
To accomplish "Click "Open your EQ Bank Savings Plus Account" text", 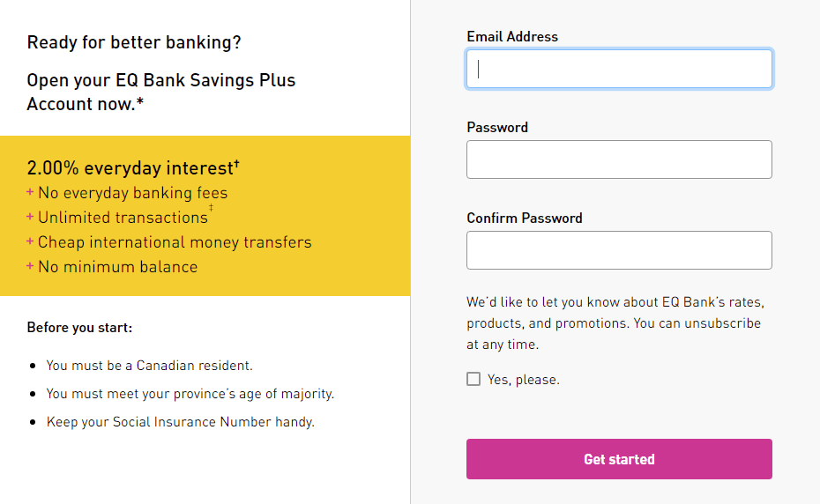I will pyautogui.click(x=161, y=92).
